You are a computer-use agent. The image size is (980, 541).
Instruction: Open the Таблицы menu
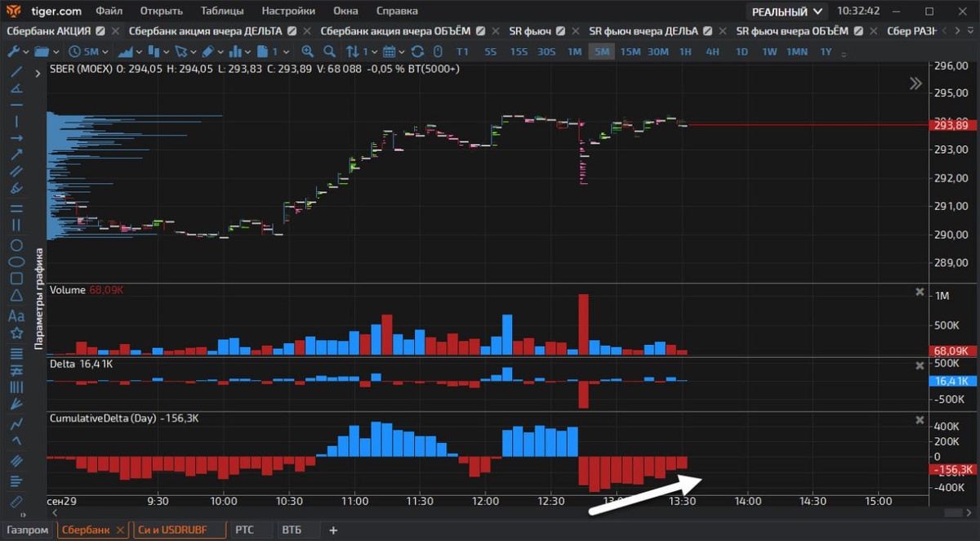click(x=224, y=11)
